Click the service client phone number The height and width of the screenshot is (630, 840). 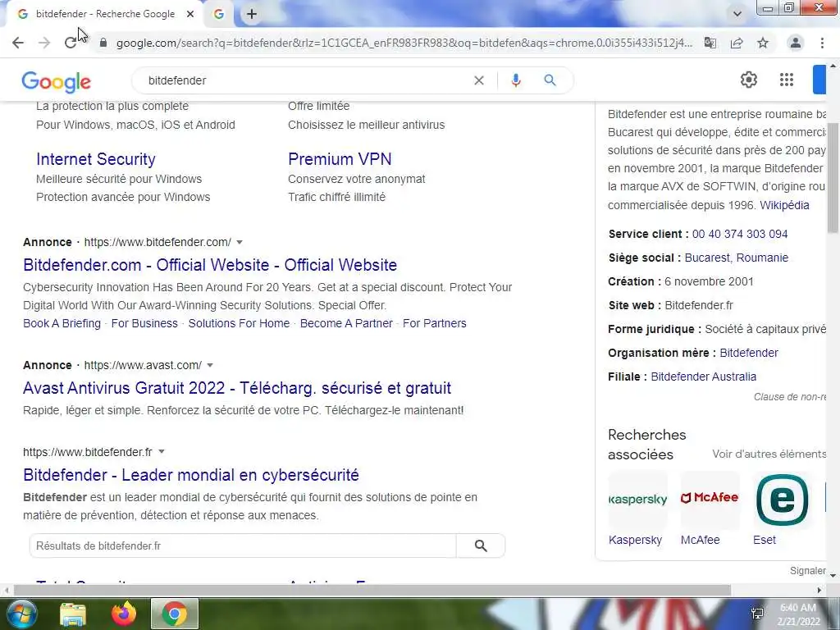[x=740, y=234]
